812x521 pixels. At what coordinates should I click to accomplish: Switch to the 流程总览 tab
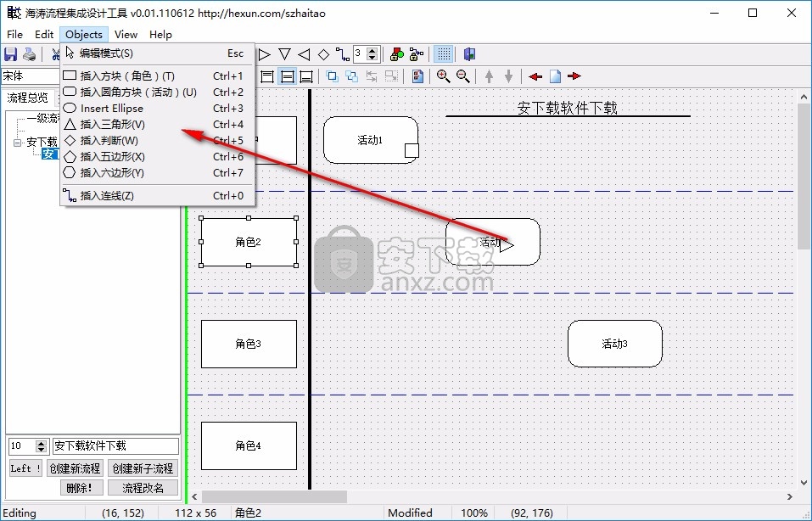point(27,98)
